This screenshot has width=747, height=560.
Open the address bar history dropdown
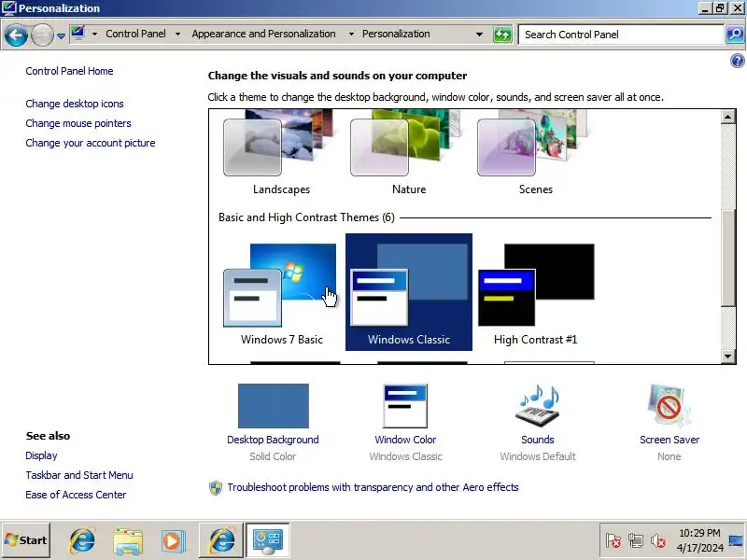click(479, 35)
